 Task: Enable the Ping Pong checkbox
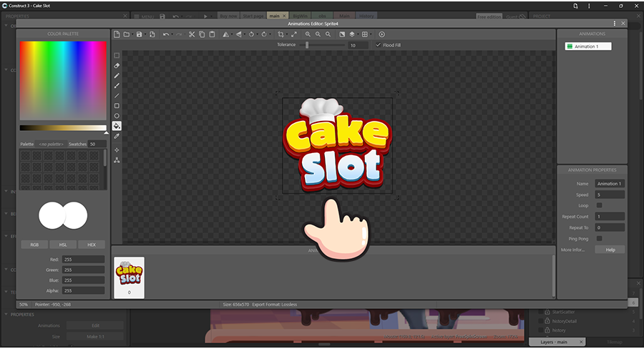pos(599,238)
